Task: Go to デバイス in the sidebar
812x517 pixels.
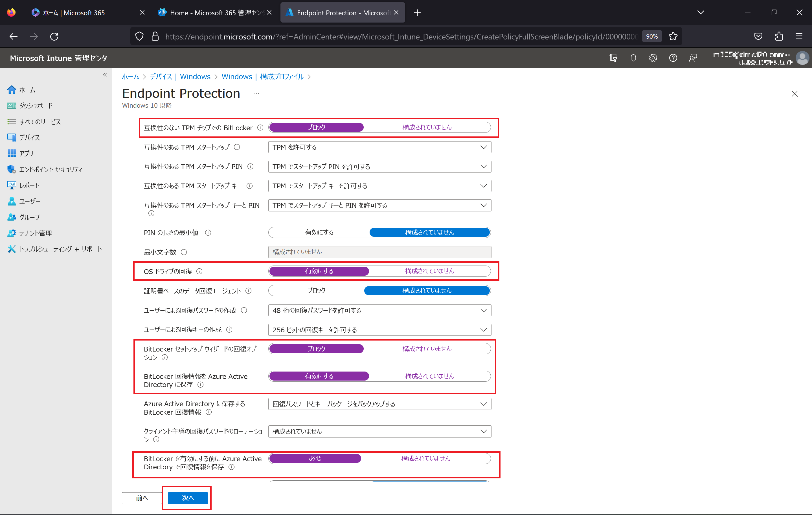Action: pyautogui.click(x=23, y=138)
